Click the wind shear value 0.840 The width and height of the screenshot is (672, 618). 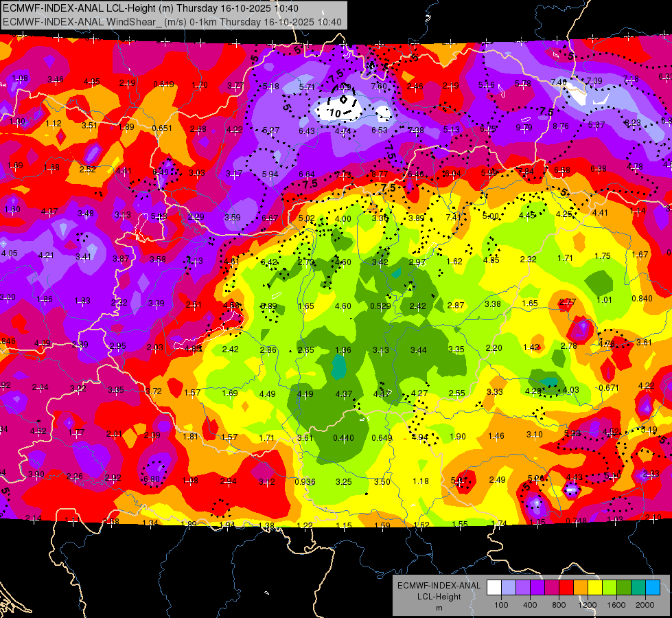coord(642,299)
